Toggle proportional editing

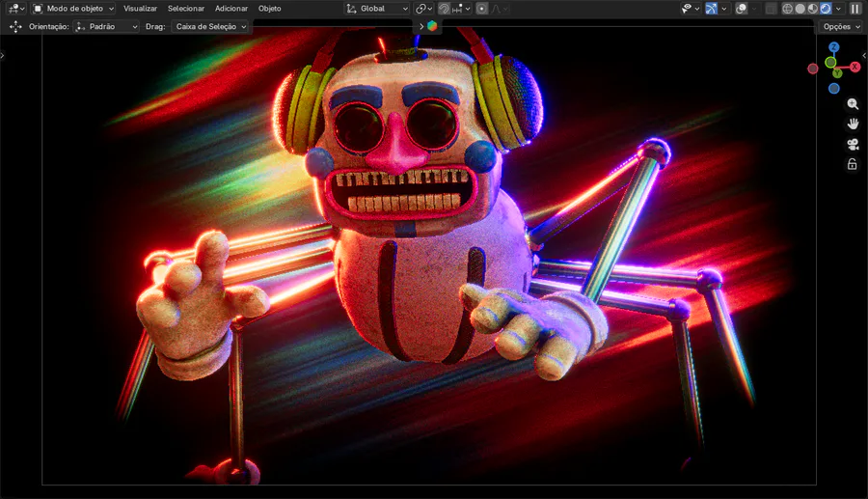pyautogui.click(x=482, y=9)
